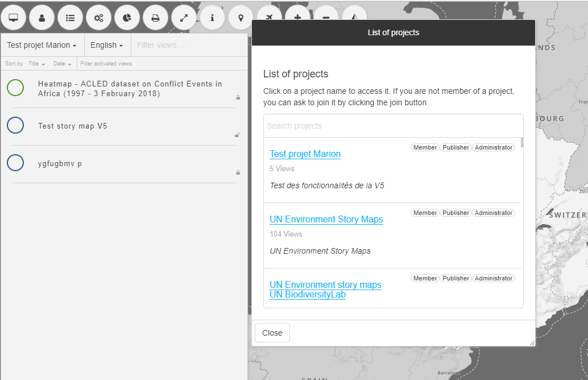Zoom in with the plus icon

click(x=298, y=13)
